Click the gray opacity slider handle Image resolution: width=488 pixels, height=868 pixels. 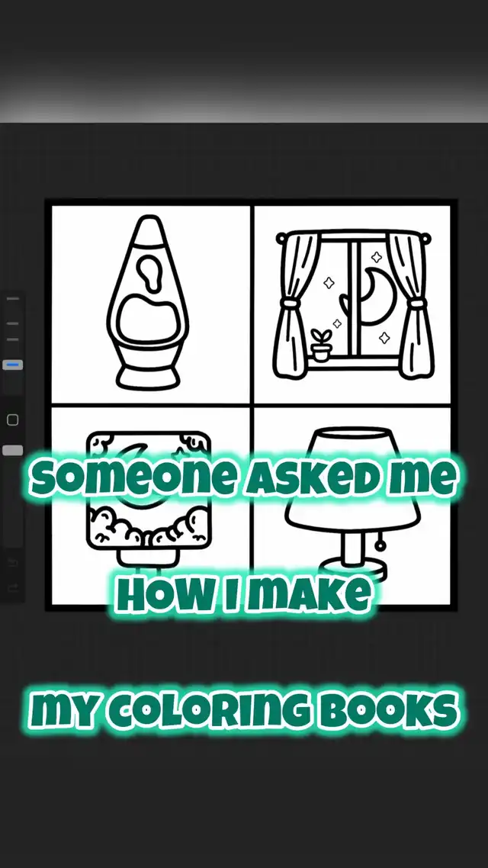(x=13, y=451)
